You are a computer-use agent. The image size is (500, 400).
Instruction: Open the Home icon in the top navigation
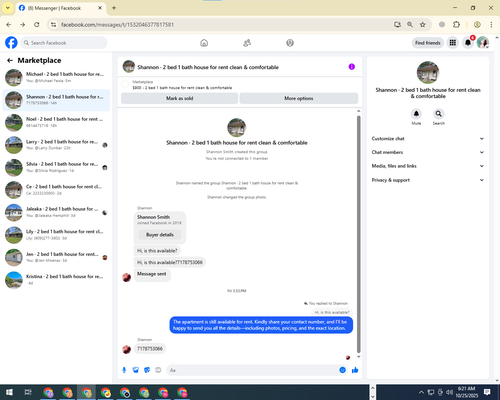(204, 43)
